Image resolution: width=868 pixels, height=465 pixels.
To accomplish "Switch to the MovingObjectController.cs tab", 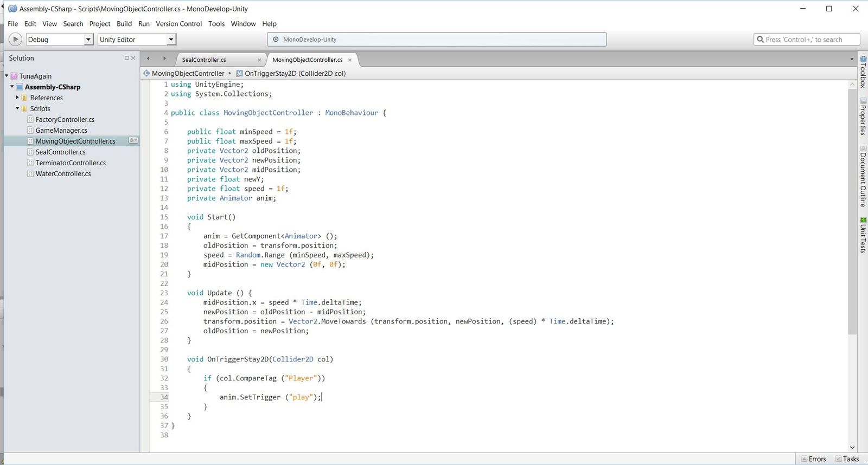I will point(308,60).
